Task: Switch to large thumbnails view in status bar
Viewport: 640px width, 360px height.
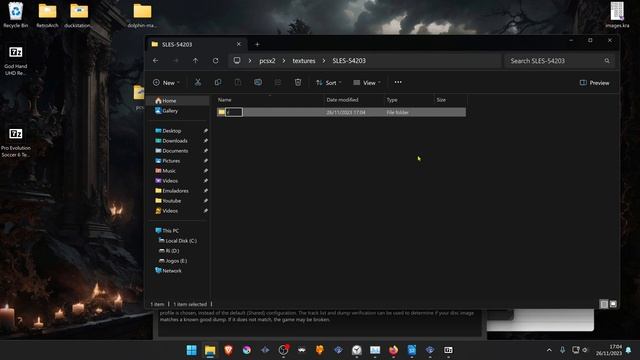Action: [x=613, y=304]
